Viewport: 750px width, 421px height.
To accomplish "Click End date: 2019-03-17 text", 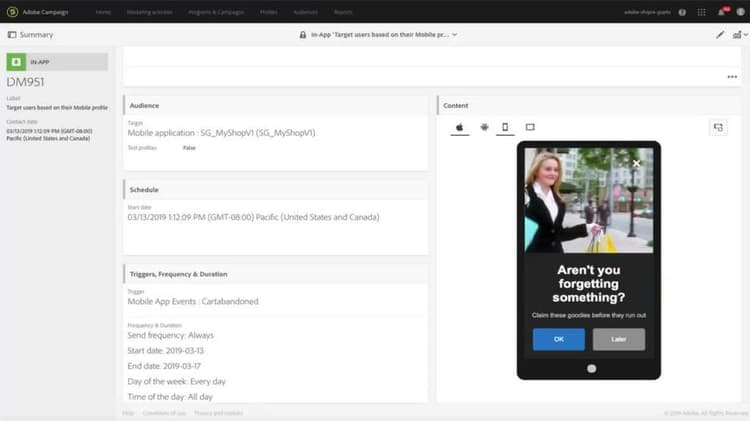I will (164, 366).
